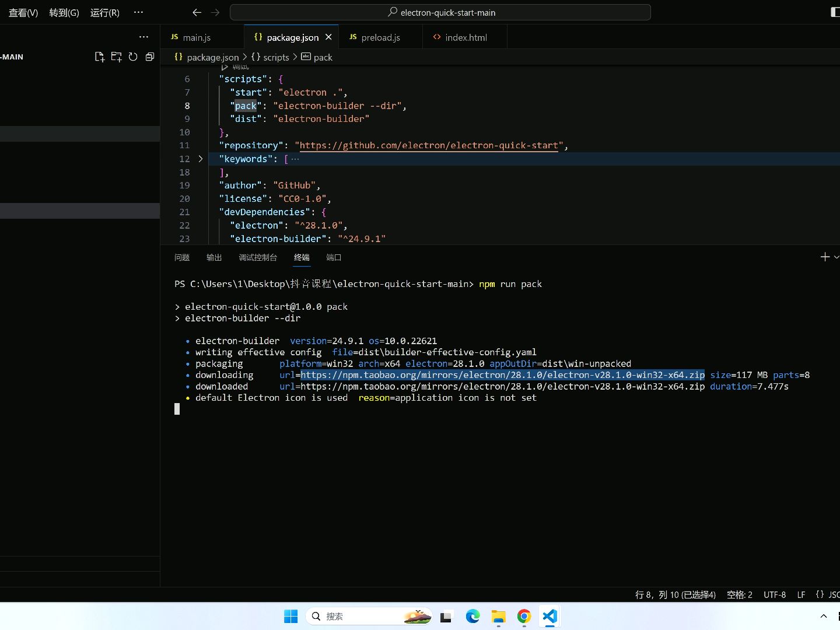The width and height of the screenshot is (840, 630).
Task: Click the highlighted downloading URL in terminal
Action: [x=502, y=375]
